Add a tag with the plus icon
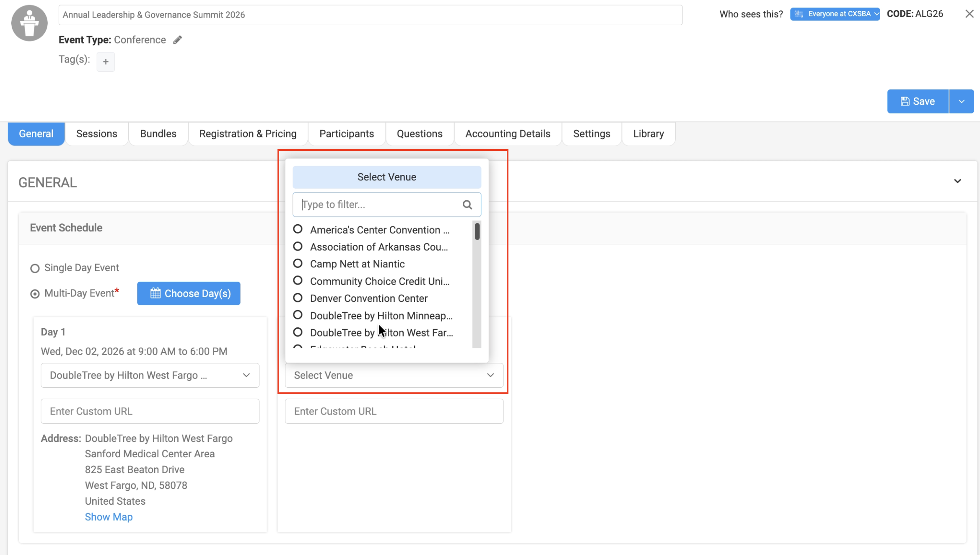The height and width of the screenshot is (555, 980). [106, 62]
